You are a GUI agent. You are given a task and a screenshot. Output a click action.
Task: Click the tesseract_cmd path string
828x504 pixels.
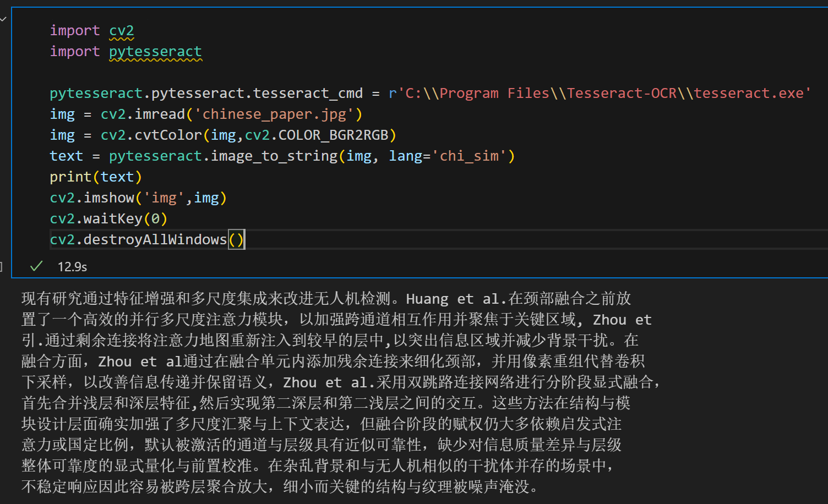(x=600, y=94)
